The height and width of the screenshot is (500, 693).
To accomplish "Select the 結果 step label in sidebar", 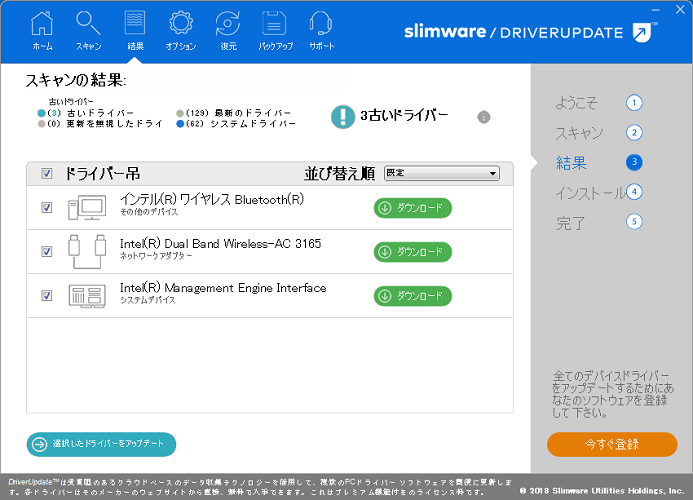I will coord(571,163).
